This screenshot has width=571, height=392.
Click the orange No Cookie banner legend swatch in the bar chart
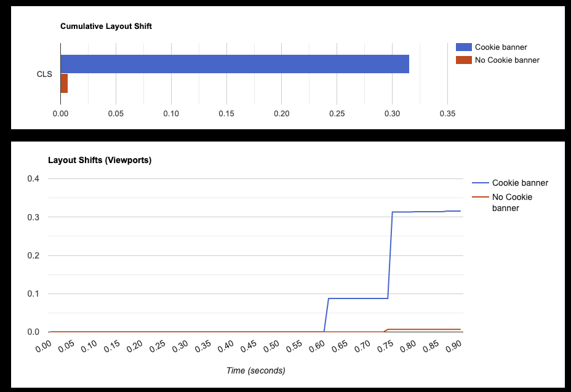coord(463,60)
